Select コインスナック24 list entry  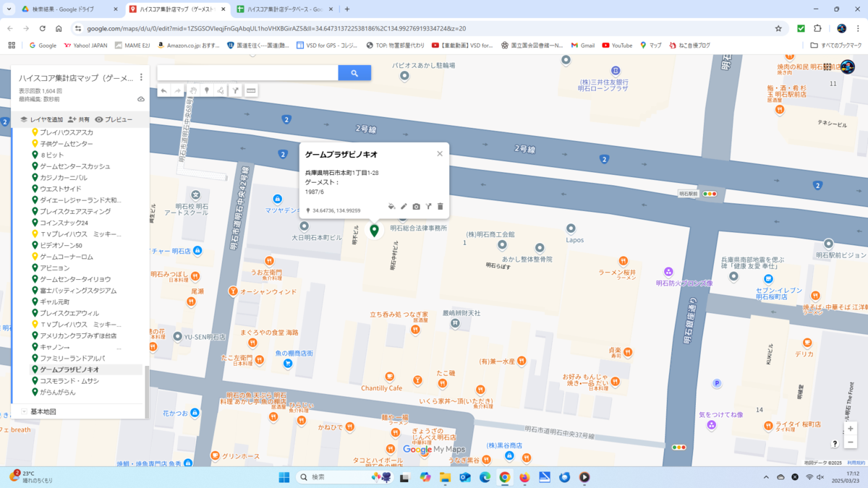[64, 223]
